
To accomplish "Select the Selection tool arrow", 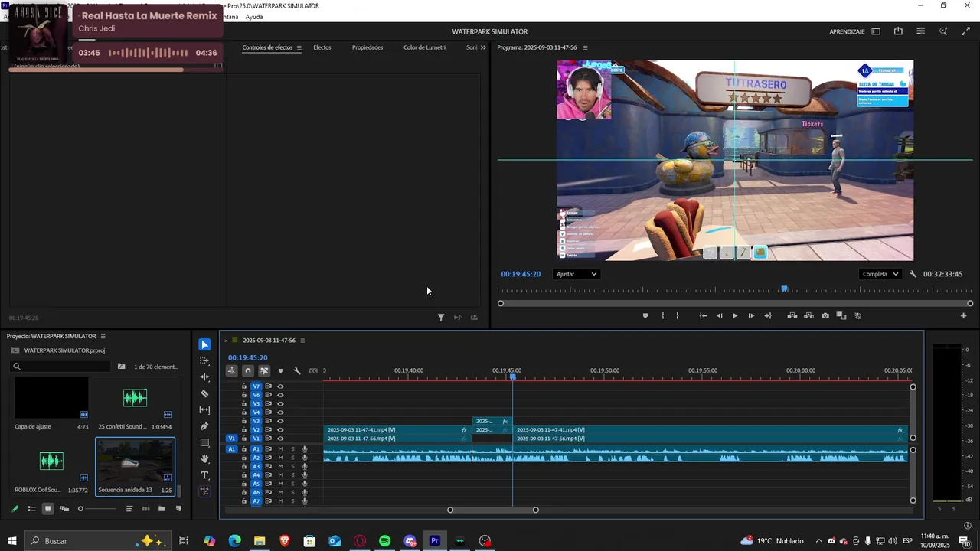I will pos(204,345).
